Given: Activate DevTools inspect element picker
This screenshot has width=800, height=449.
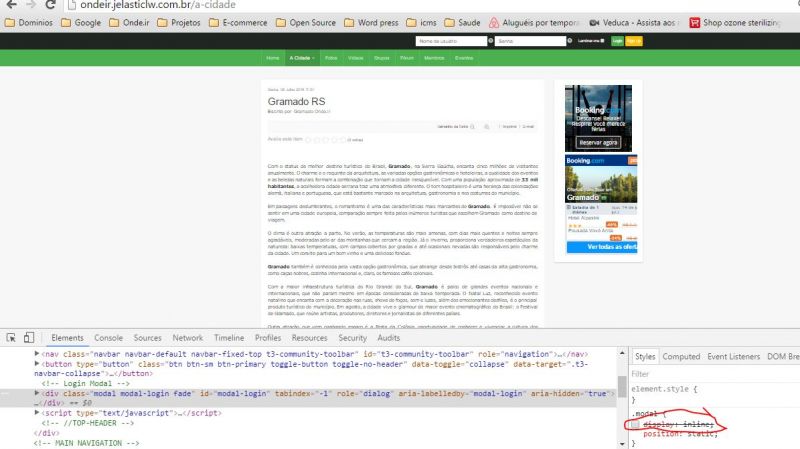Looking at the screenshot, I should point(11,338).
